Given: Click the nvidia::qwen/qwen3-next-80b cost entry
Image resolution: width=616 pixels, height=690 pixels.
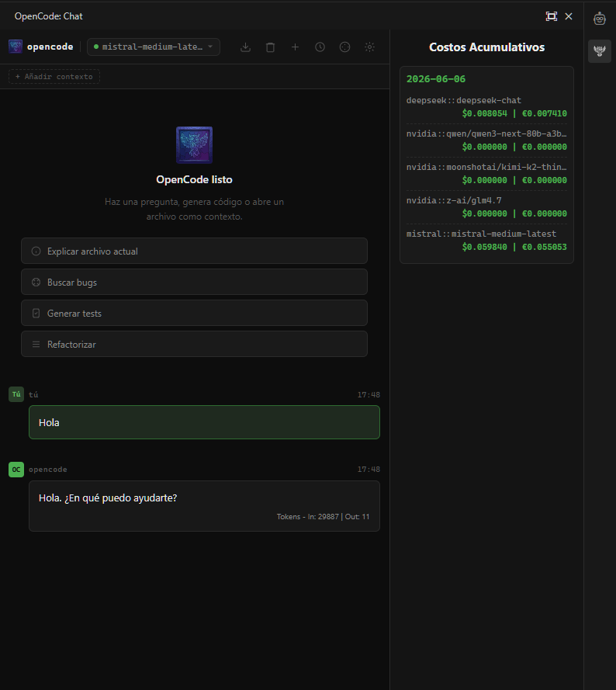Looking at the screenshot, I should tap(486, 140).
